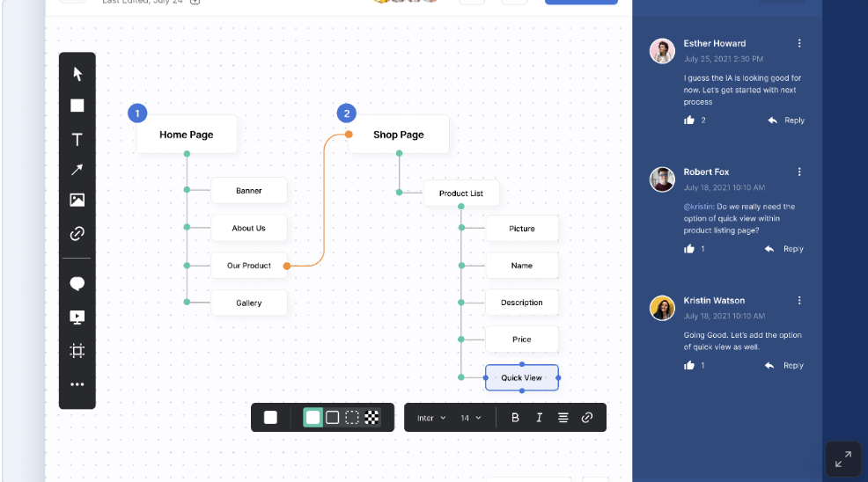Select the Text tool
The image size is (868, 482).
tap(77, 140)
